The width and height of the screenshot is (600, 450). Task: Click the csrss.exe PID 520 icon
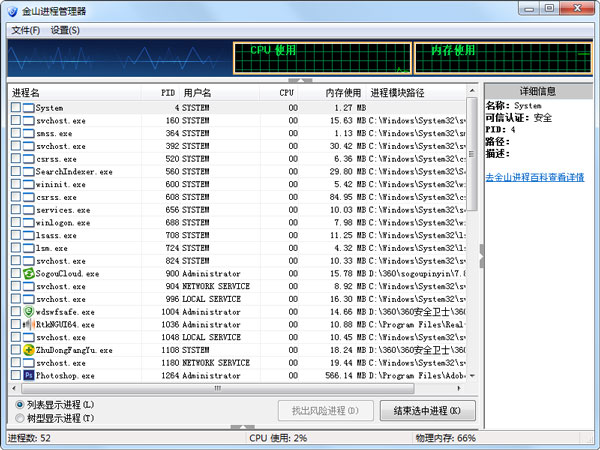point(28,159)
